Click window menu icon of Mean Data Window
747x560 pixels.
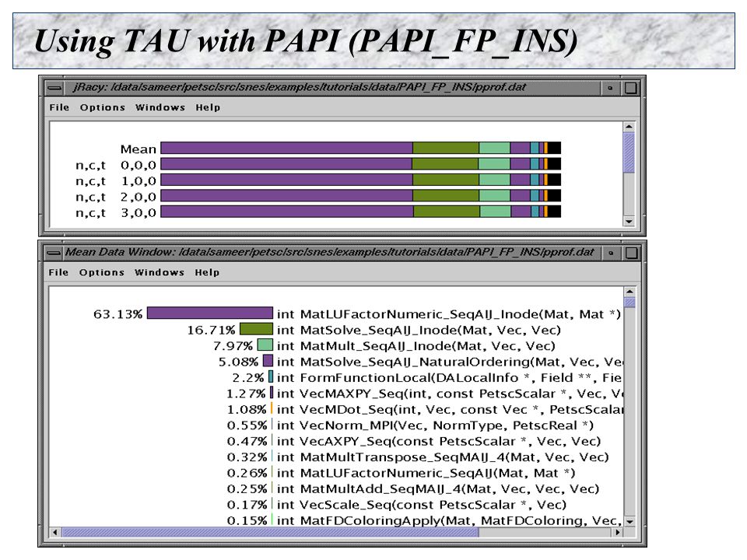point(54,253)
